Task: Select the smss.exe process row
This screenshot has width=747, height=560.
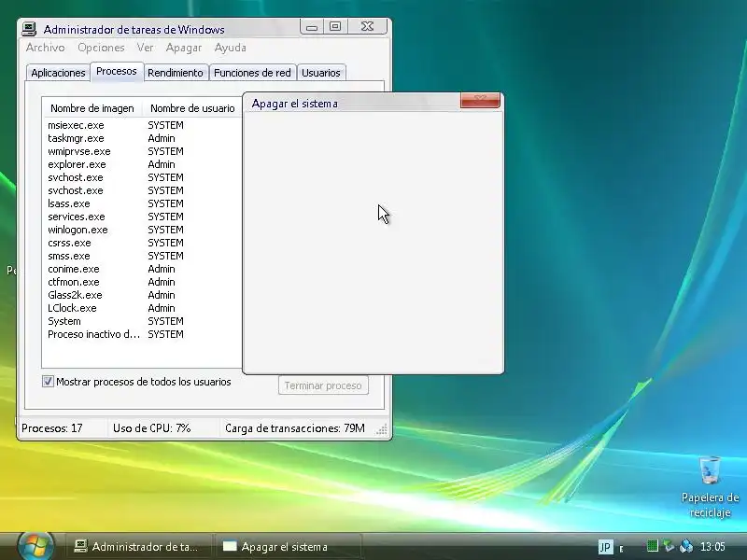Action: 142,256
